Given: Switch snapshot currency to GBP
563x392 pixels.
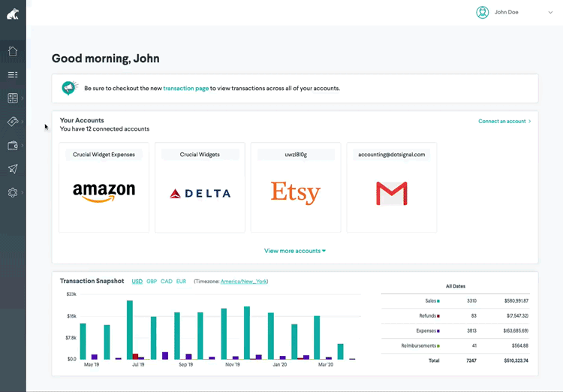Looking at the screenshot, I should [x=152, y=282].
